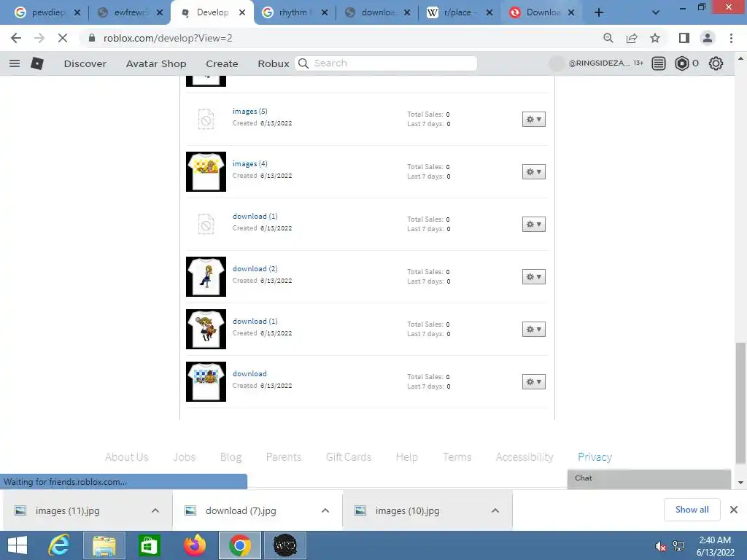The height and width of the screenshot is (560, 747).
Task: Launch Internet Explorer from taskbar
Action: click(59, 545)
